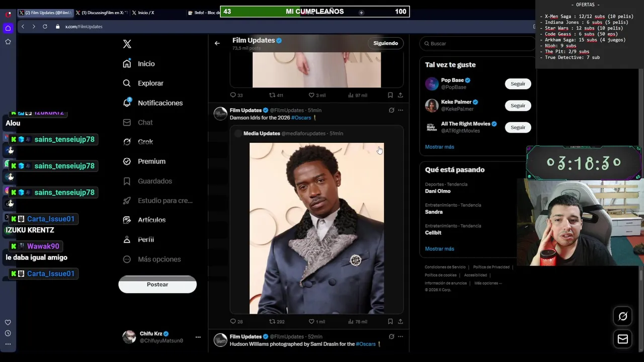Viewport: 644px width, 362px height.
Task: Click the x.com/FilmUpdates address bar
Action: click(x=84, y=27)
